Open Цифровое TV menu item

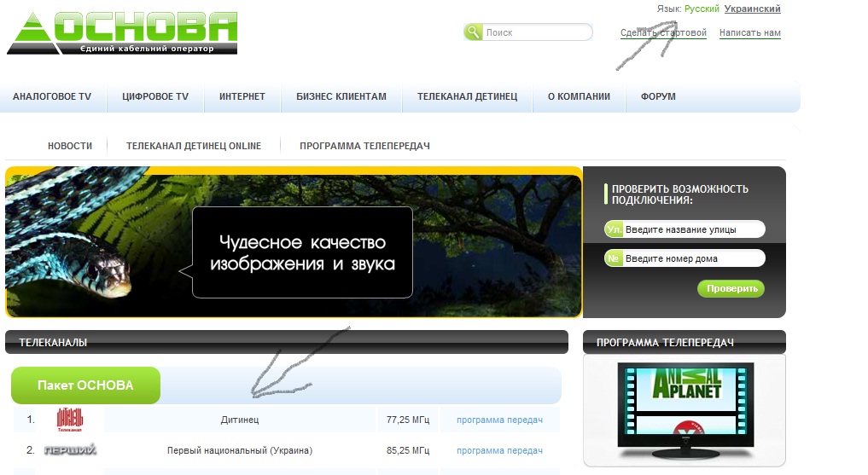click(x=155, y=97)
